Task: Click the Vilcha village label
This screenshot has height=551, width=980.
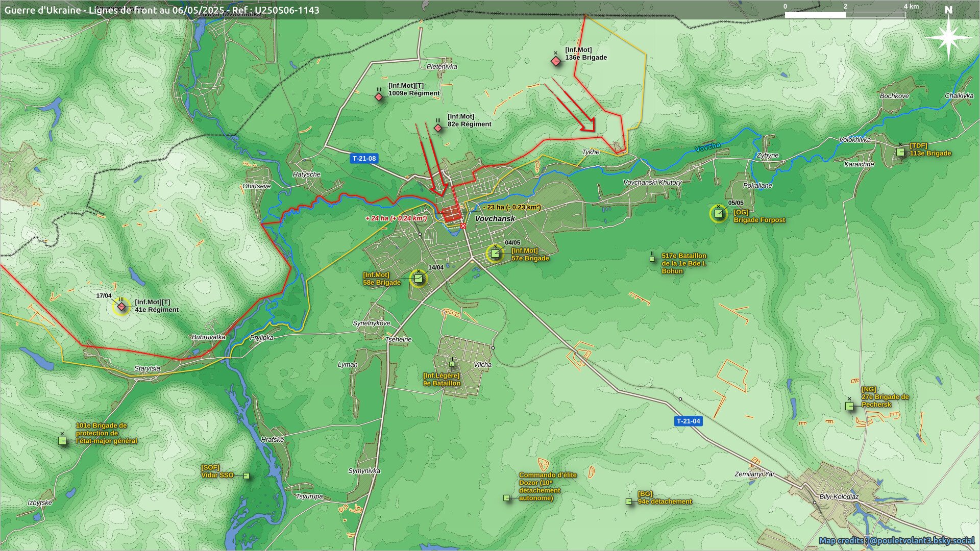Action: pos(483,365)
